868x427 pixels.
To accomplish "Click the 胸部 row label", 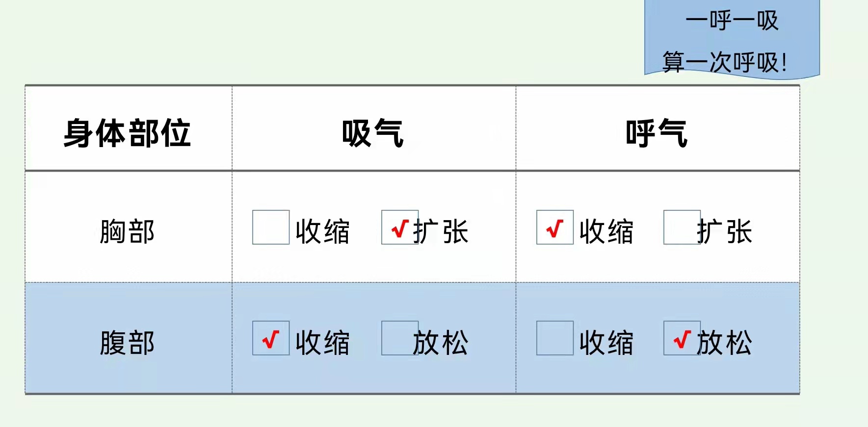I will (127, 231).
